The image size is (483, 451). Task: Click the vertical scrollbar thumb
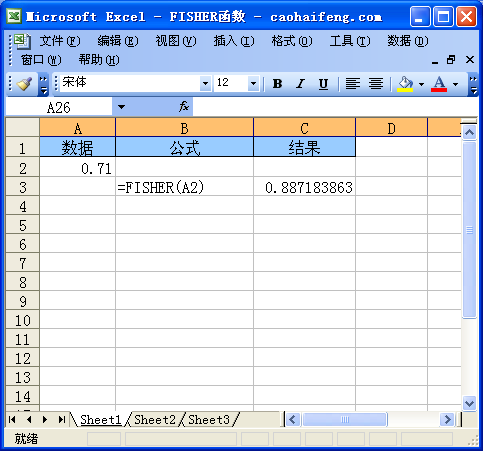[x=469, y=230]
